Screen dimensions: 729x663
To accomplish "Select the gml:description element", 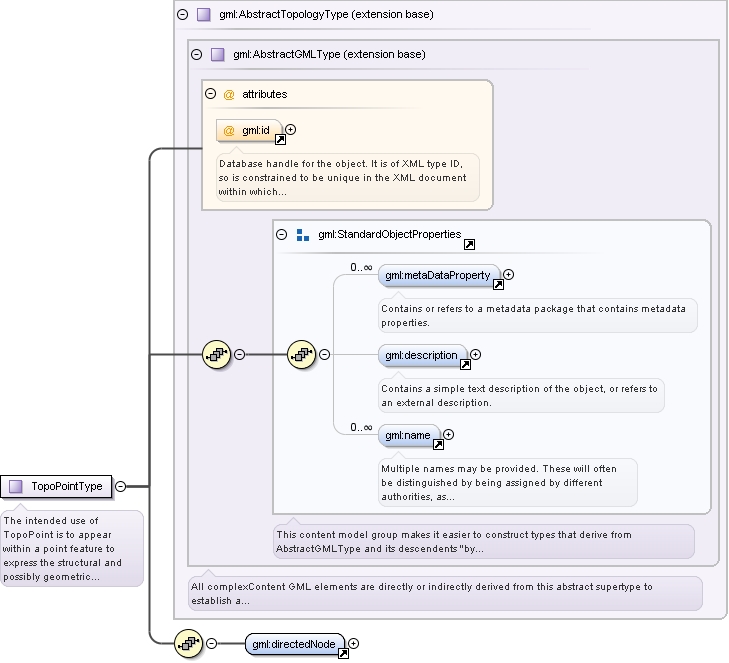I will coord(421,355).
